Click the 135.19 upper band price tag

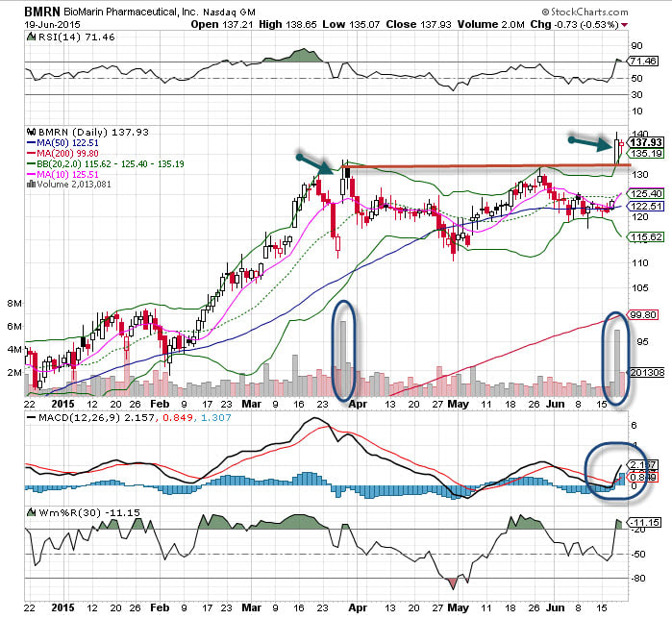pyautogui.click(x=647, y=154)
